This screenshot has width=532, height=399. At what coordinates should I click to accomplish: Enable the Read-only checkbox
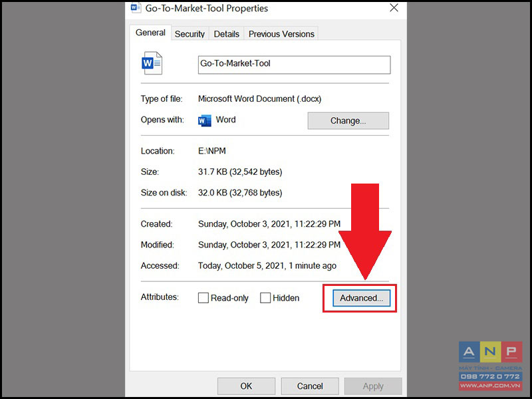[x=203, y=298]
